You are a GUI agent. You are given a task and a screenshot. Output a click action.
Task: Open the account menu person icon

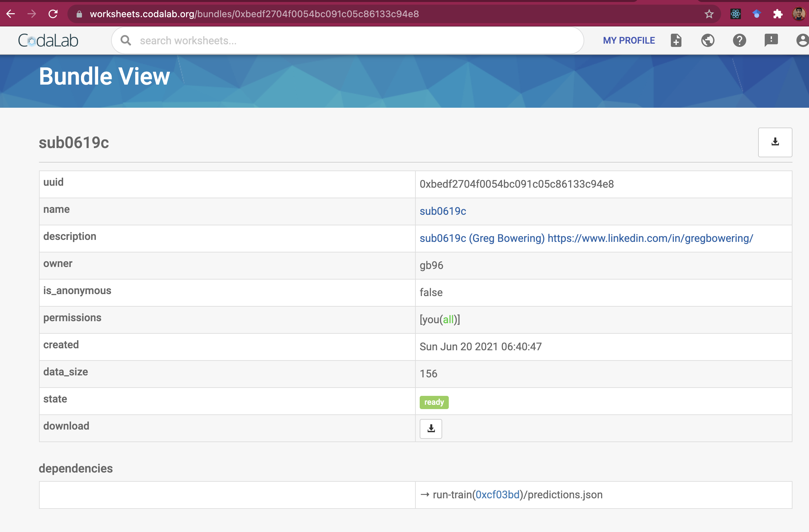coord(802,40)
